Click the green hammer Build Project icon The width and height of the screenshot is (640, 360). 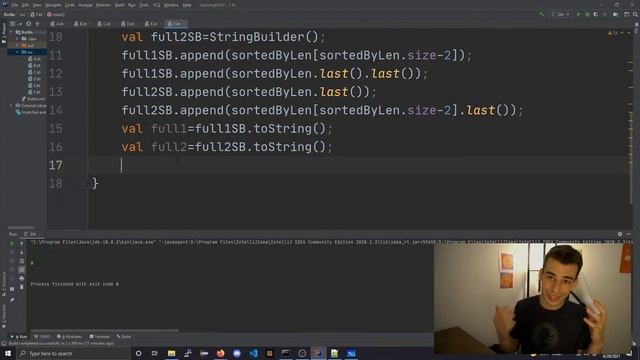(x=542, y=14)
